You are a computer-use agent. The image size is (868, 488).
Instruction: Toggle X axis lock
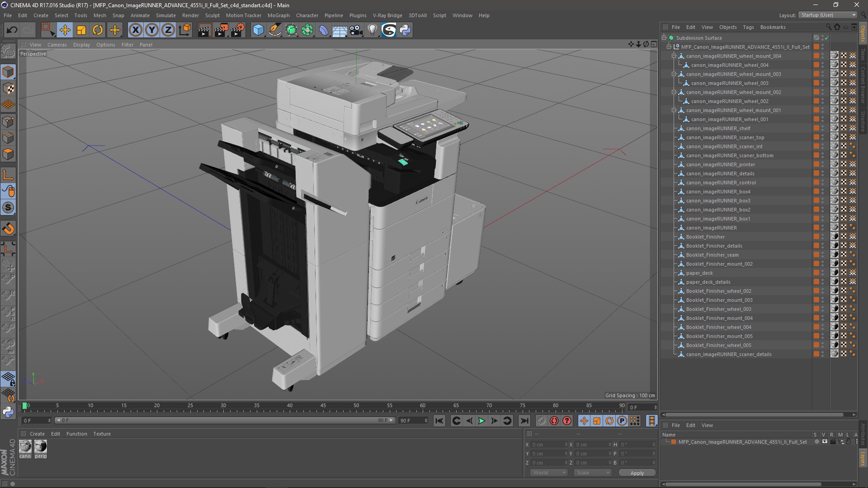pyautogui.click(x=135, y=30)
